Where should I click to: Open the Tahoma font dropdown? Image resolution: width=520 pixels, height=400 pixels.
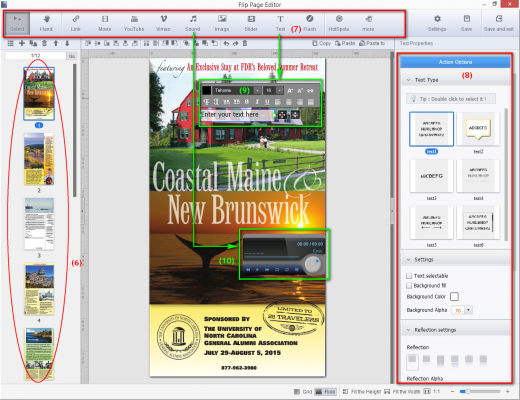(x=257, y=90)
